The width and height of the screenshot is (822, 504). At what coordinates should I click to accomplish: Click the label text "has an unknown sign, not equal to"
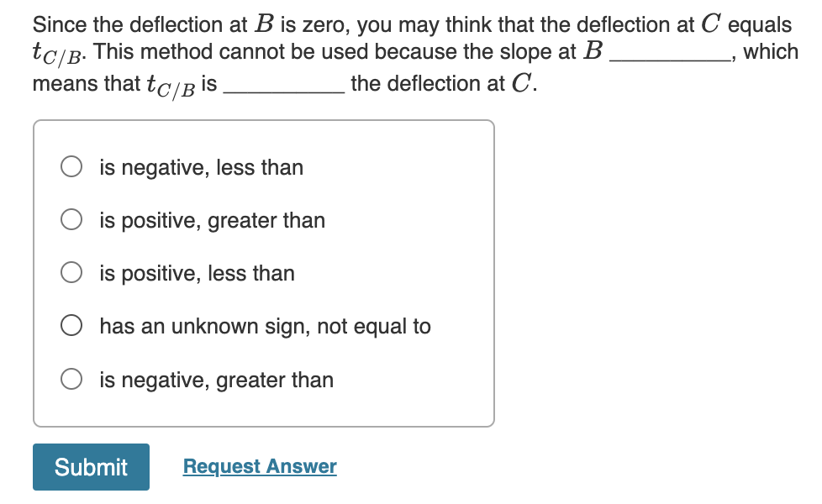tap(264, 326)
